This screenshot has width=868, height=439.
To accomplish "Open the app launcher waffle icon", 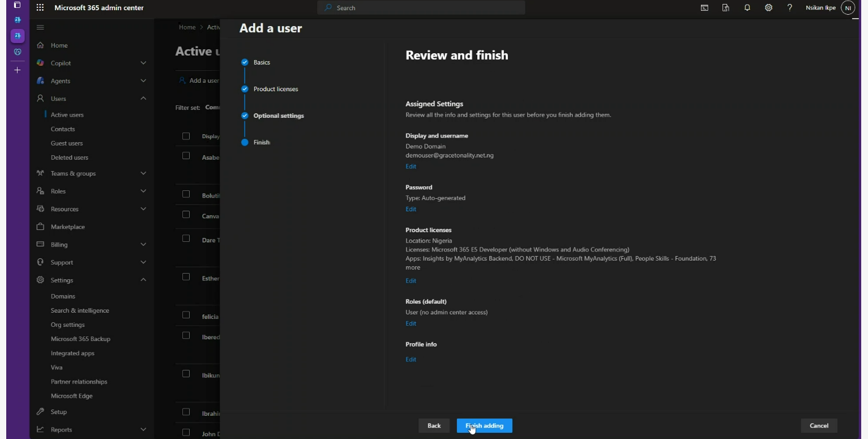I will click(40, 8).
